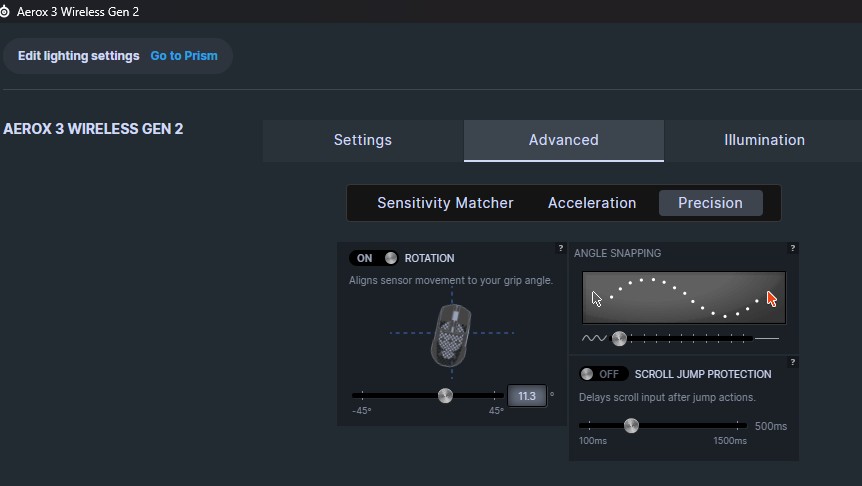Click the rotation angle value field
The height and width of the screenshot is (486, 862).
[527, 396]
